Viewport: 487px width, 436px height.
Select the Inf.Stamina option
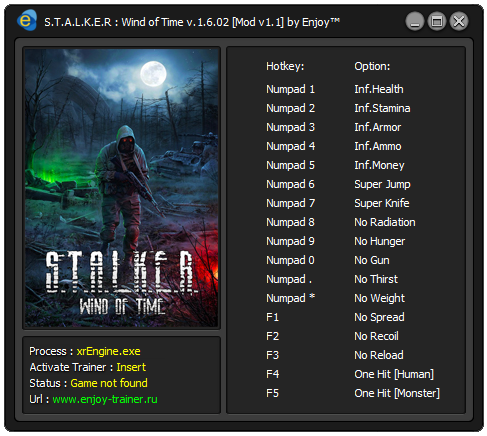coord(382,108)
